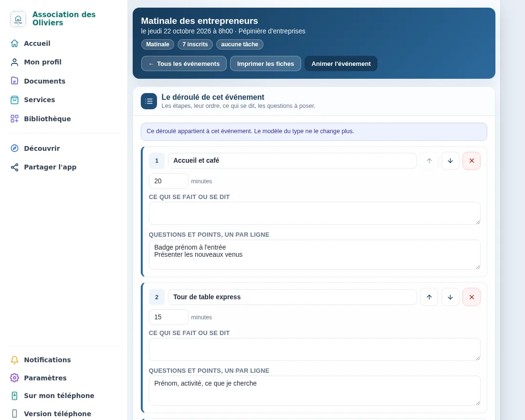Viewport: 525px width, 420px height.
Task: Click the Matinale tag
Action: [157, 44]
